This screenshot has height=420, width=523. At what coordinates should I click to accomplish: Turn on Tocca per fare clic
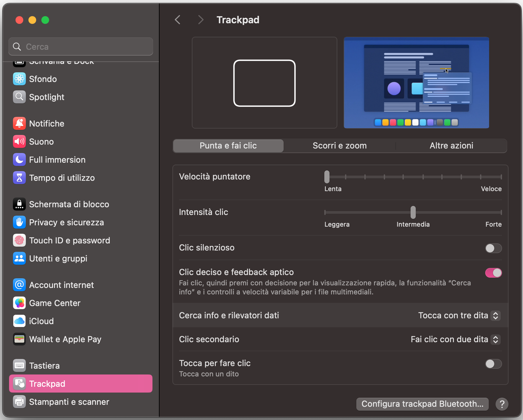(x=493, y=364)
